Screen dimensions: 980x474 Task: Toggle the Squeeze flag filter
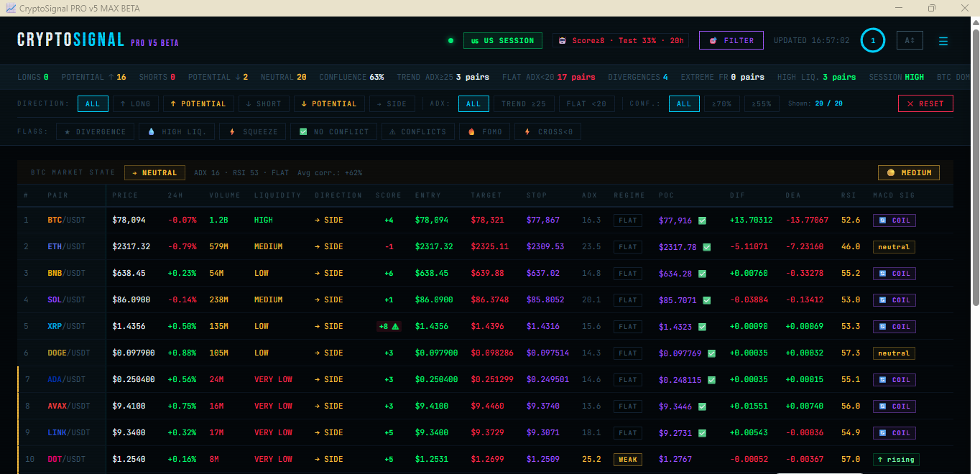point(254,131)
